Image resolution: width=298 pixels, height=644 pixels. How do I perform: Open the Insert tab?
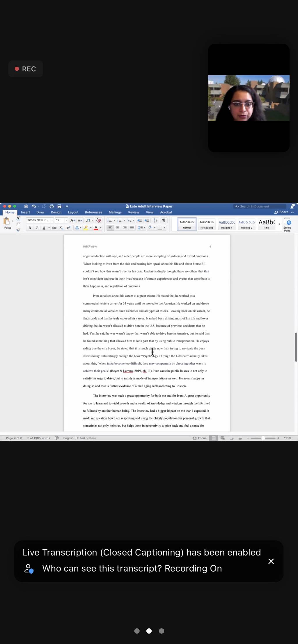tap(25, 213)
